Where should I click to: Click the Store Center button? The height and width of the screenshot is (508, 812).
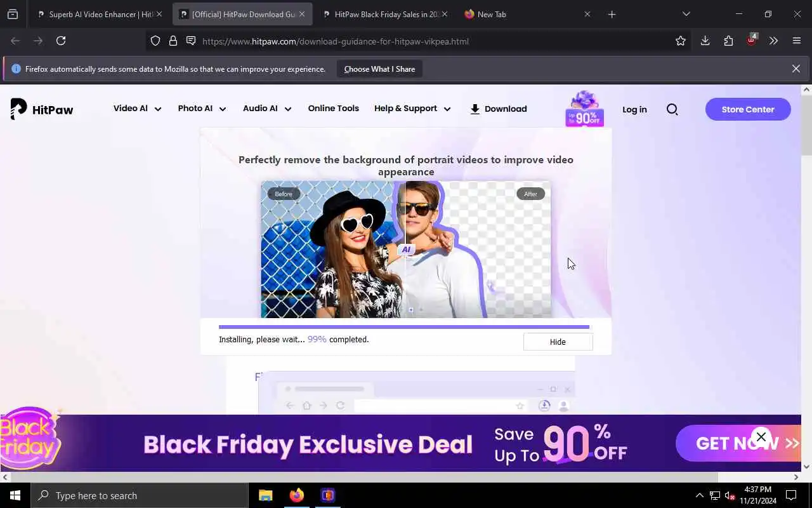tap(748, 109)
